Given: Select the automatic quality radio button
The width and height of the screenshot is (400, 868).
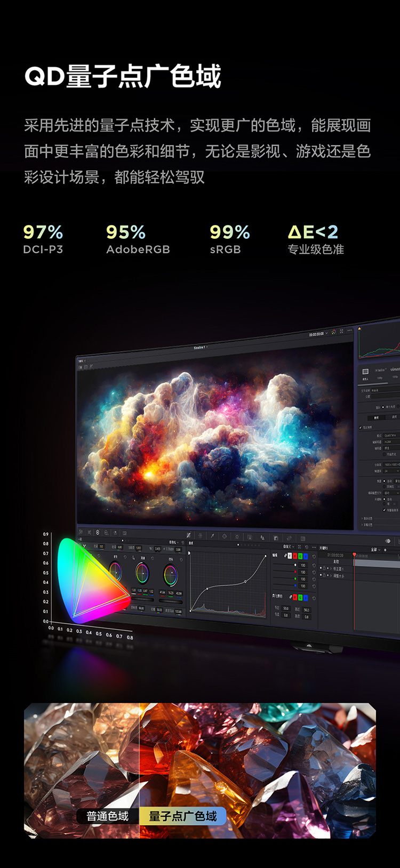Looking at the screenshot, I should (x=384, y=481).
